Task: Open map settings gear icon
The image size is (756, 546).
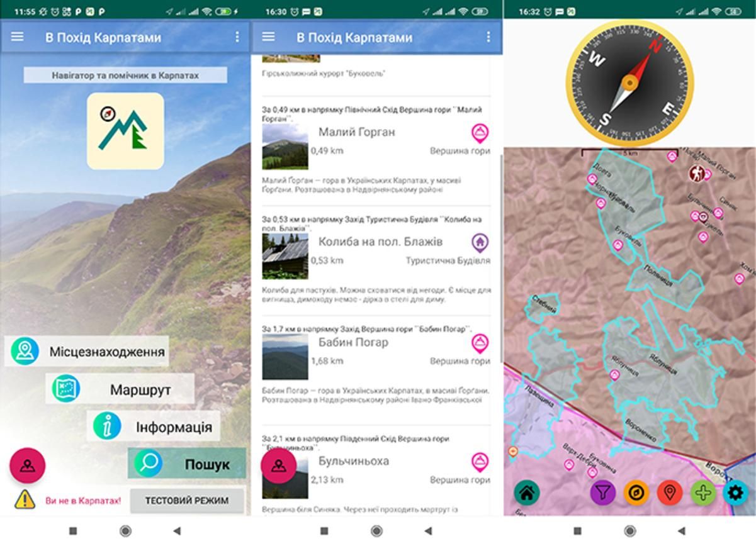Action: click(736, 492)
